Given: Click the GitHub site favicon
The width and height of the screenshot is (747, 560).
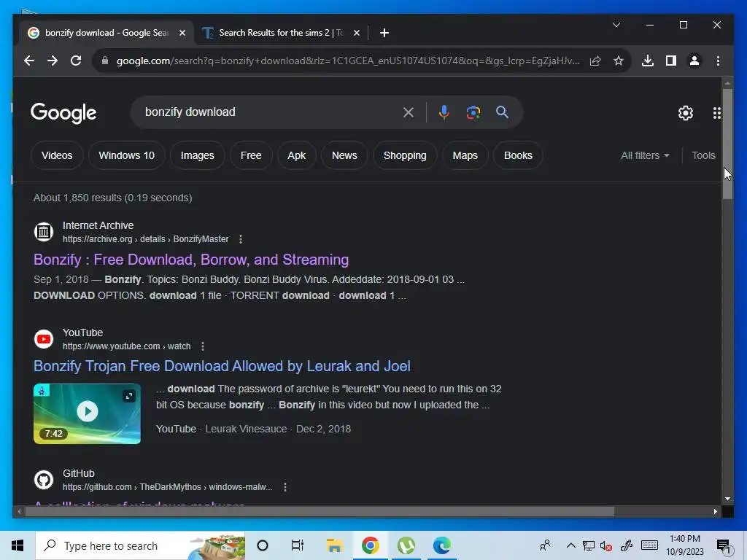Looking at the screenshot, I should 43,480.
